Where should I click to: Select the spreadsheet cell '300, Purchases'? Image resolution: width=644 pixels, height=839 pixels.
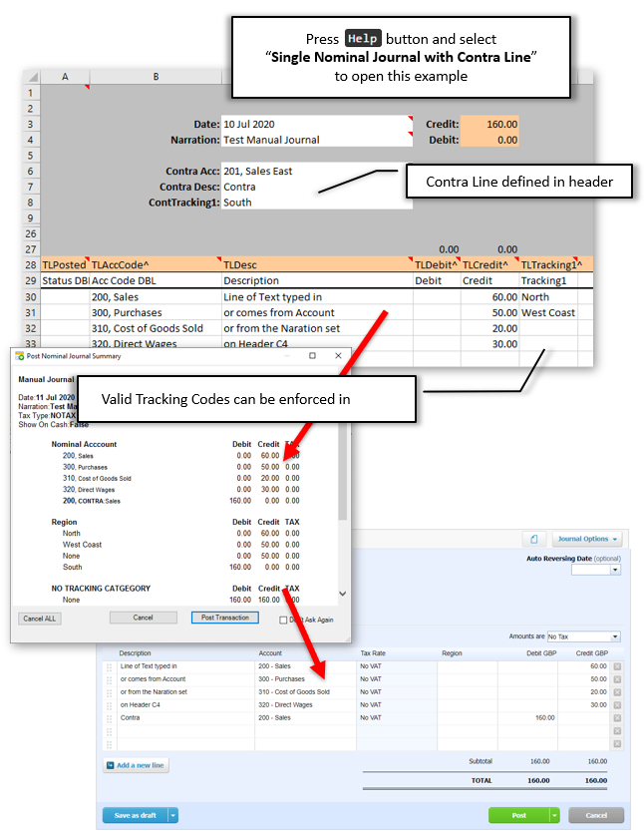(x=156, y=312)
